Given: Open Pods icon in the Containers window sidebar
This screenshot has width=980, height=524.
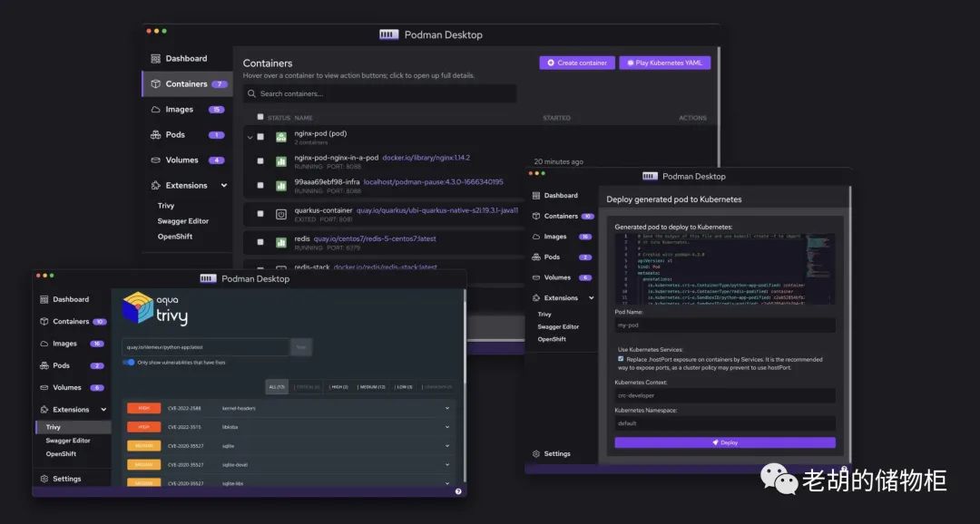Looking at the screenshot, I should [x=156, y=135].
